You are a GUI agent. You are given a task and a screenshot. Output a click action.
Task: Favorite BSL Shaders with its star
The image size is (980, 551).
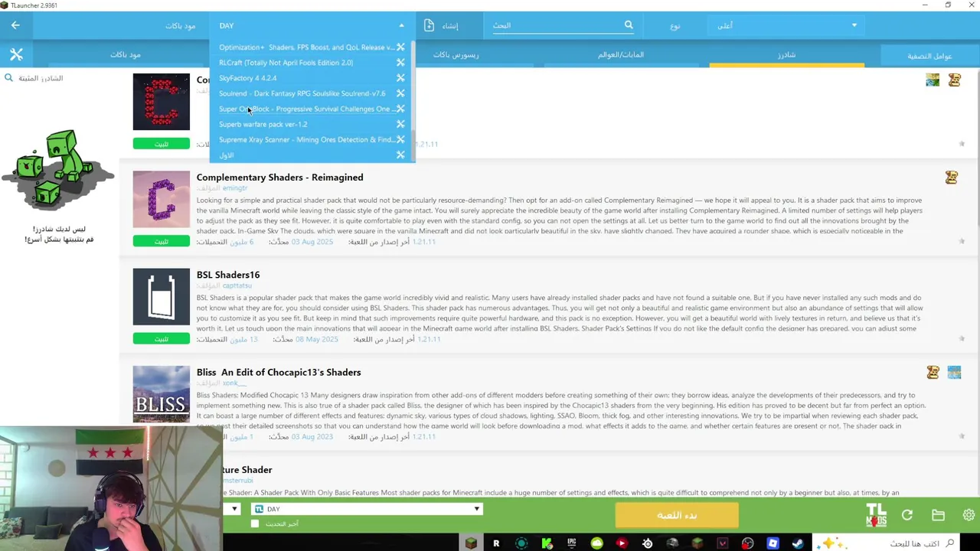962,338
